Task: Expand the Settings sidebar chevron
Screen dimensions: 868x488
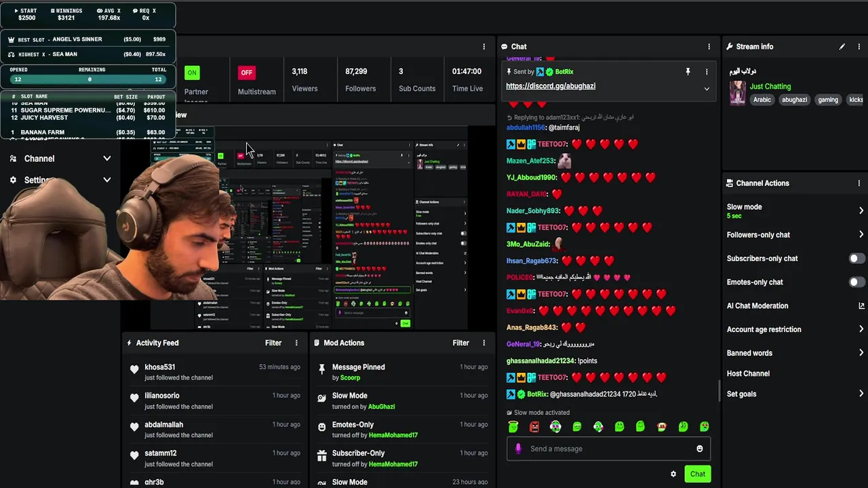Action: coord(106,180)
